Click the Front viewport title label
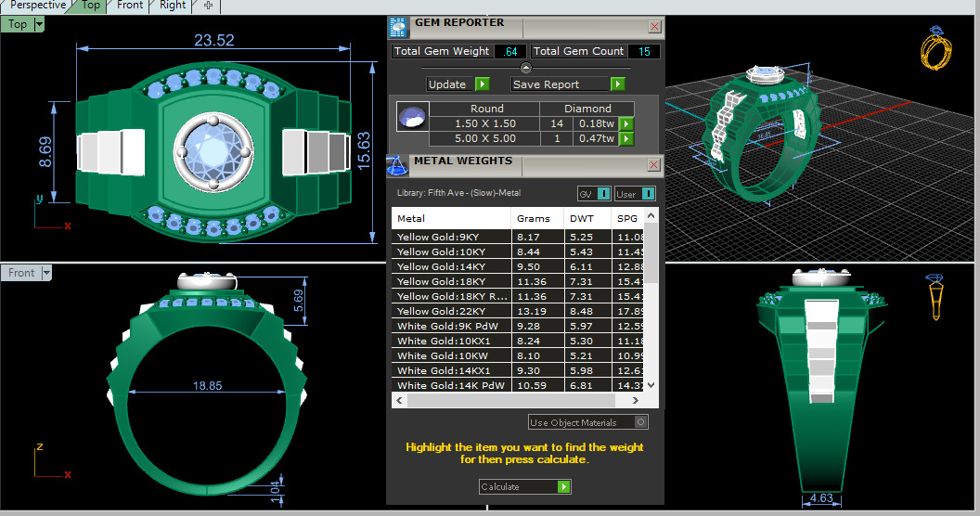The height and width of the screenshot is (516, 980). [21, 273]
